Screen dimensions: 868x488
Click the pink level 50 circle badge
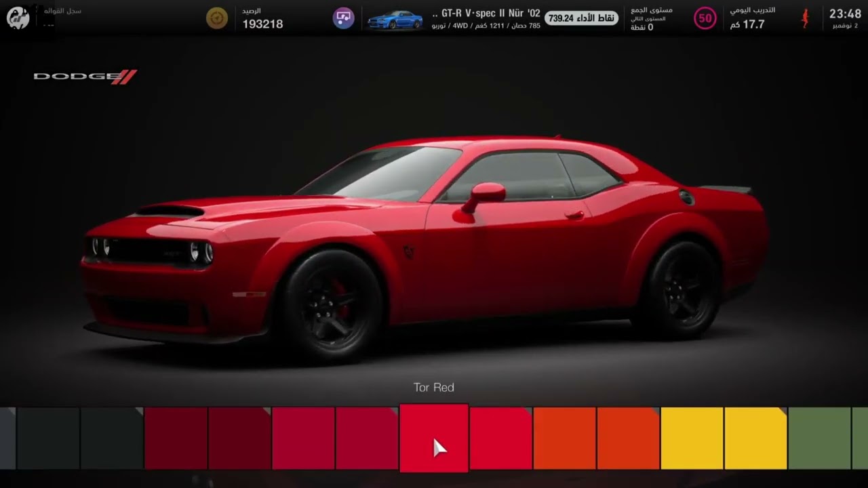[x=705, y=18]
